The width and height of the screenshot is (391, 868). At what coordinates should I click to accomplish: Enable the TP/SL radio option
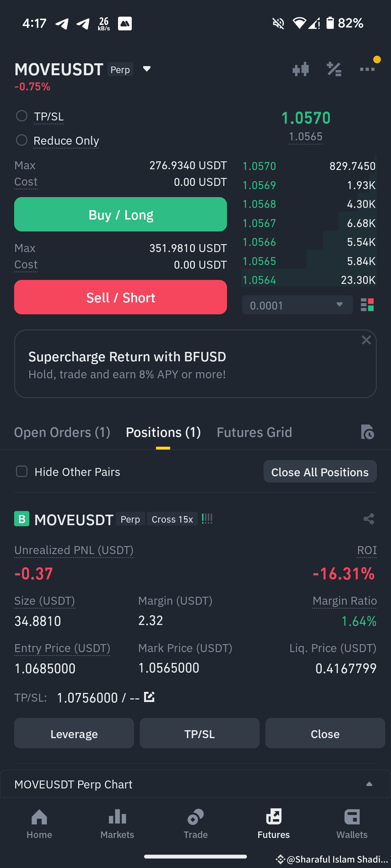pos(22,116)
